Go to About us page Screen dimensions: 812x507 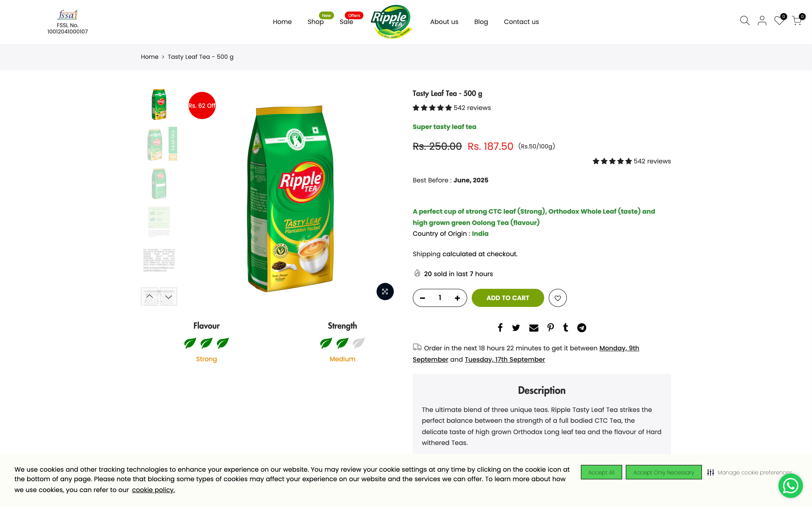444,22
